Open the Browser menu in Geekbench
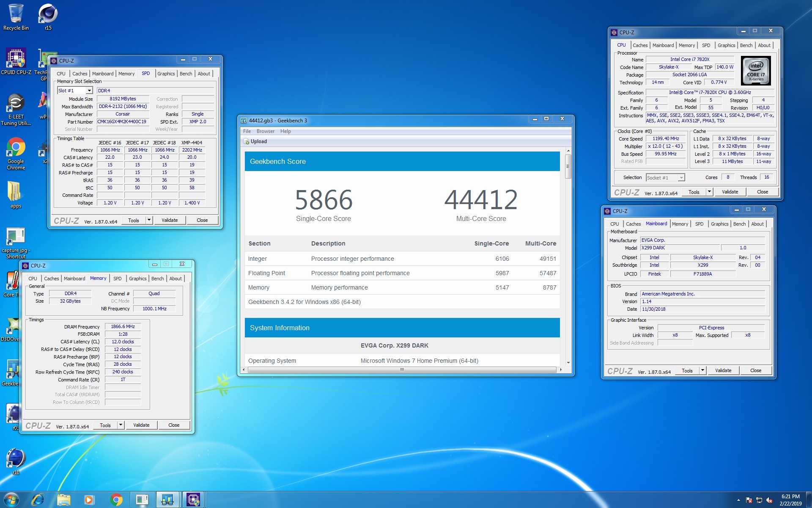Viewport: 812px width, 508px height. click(x=266, y=131)
